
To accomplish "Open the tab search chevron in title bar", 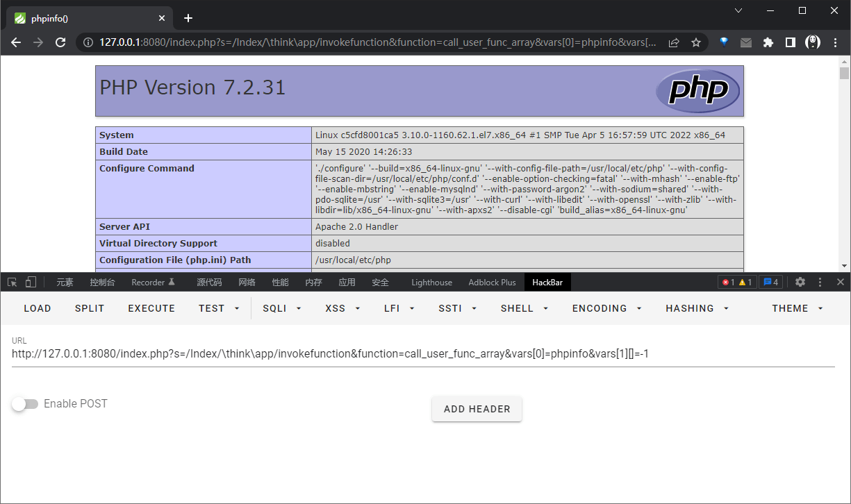I will [x=738, y=10].
